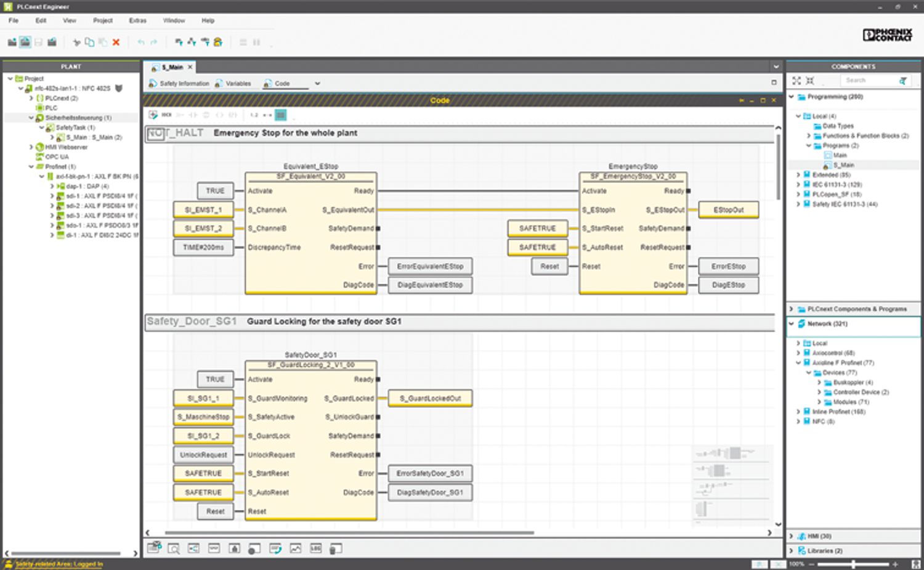The height and width of the screenshot is (570, 924).
Task: Expand Functions & Function Blocks folder
Action: click(x=809, y=136)
